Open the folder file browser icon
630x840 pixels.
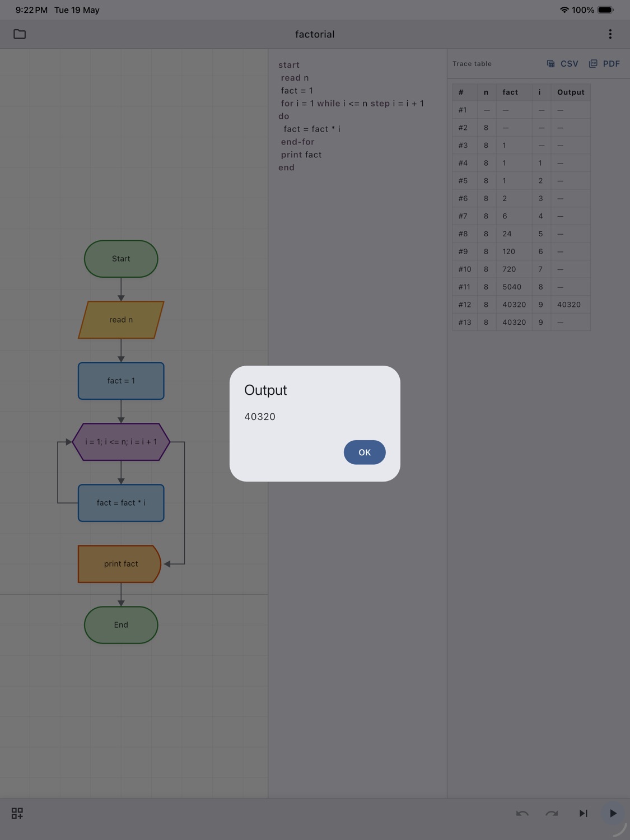tap(20, 34)
